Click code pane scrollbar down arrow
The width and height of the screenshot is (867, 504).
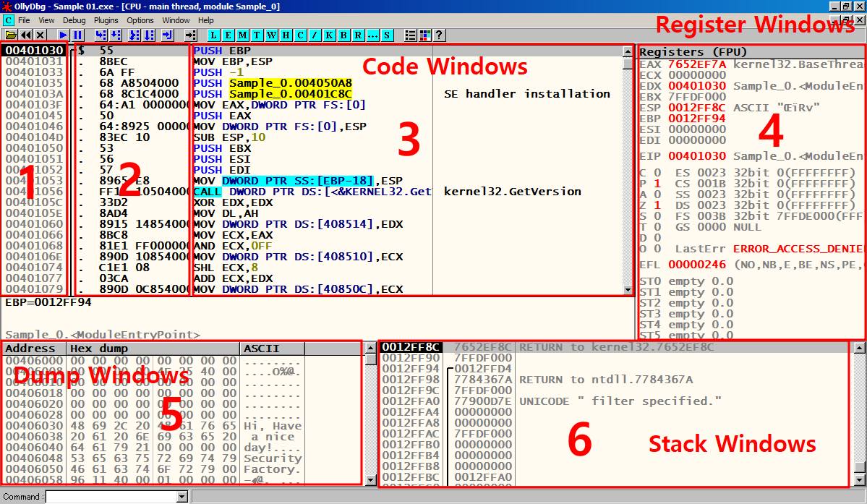coord(628,289)
